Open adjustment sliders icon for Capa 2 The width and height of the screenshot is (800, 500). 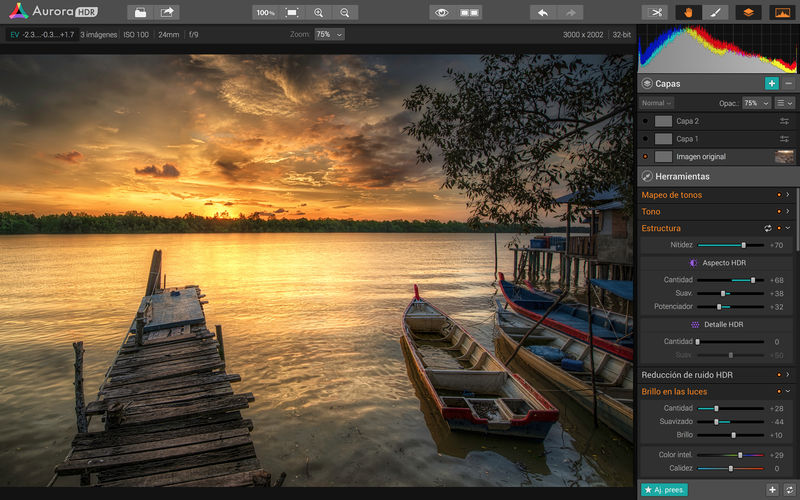[x=784, y=121]
